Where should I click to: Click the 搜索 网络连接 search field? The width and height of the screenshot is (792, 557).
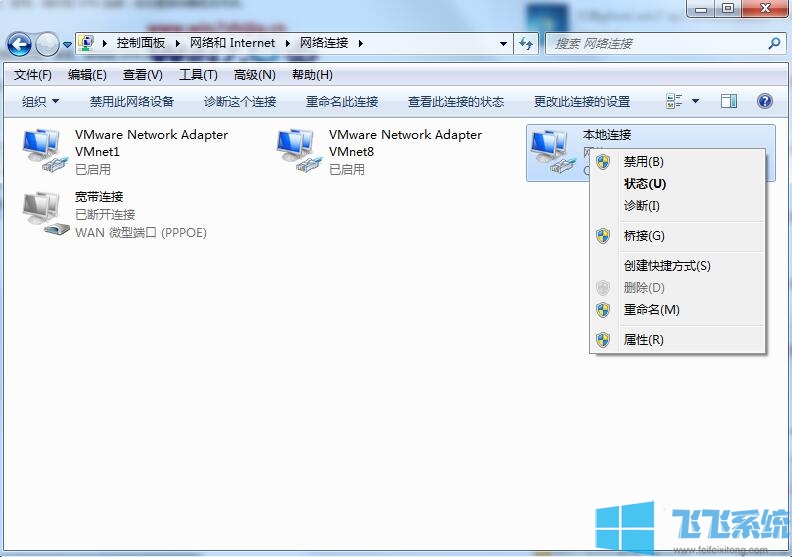(x=655, y=44)
